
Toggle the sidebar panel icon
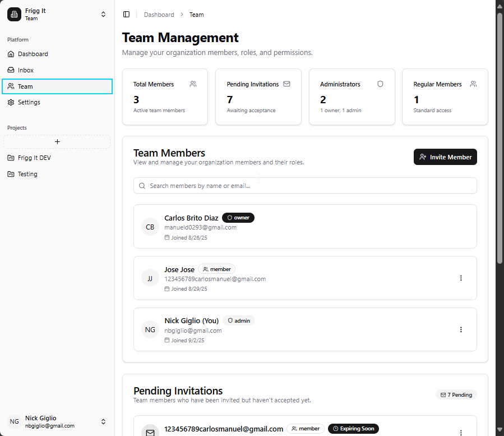pyautogui.click(x=126, y=15)
